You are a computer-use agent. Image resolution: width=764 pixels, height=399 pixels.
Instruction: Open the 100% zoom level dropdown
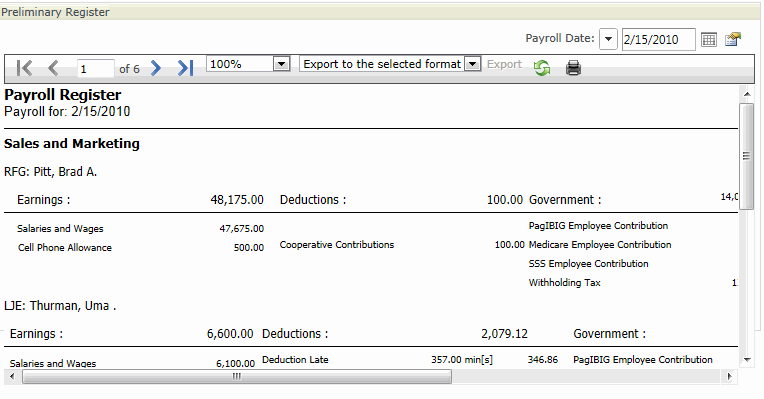[281, 64]
